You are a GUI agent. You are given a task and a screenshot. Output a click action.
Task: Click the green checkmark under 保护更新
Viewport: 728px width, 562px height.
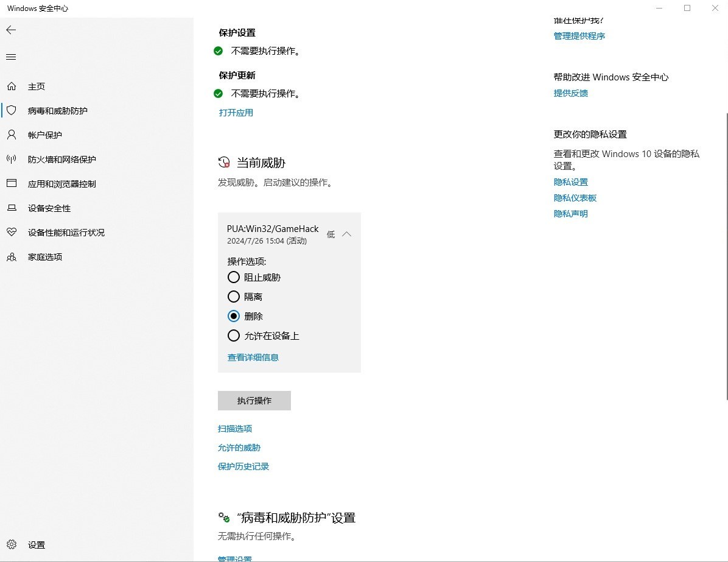[x=218, y=94]
